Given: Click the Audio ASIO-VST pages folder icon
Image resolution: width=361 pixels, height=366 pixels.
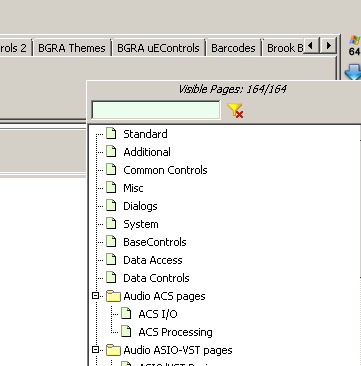Looking at the screenshot, I should tap(113, 350).
